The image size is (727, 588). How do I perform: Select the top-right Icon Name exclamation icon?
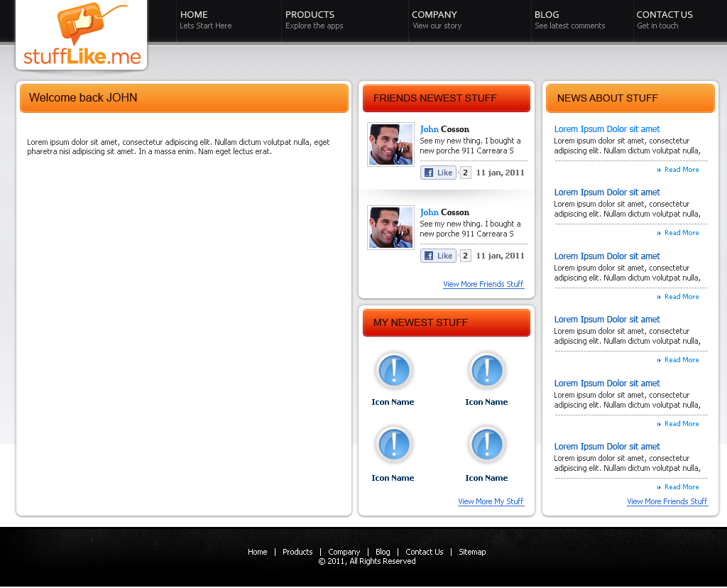tap(486, 370)
